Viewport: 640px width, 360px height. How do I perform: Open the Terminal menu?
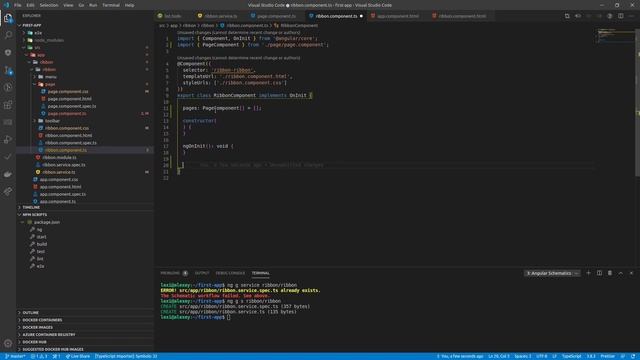pyautogui.click(x=111, y=5)
